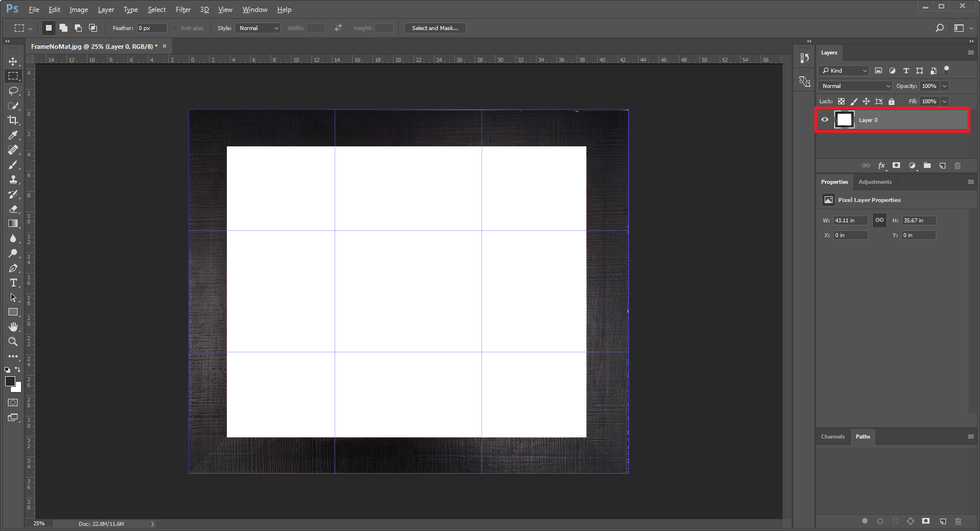Select the Zoom tool
980x531 pixels.
point(13,342)
